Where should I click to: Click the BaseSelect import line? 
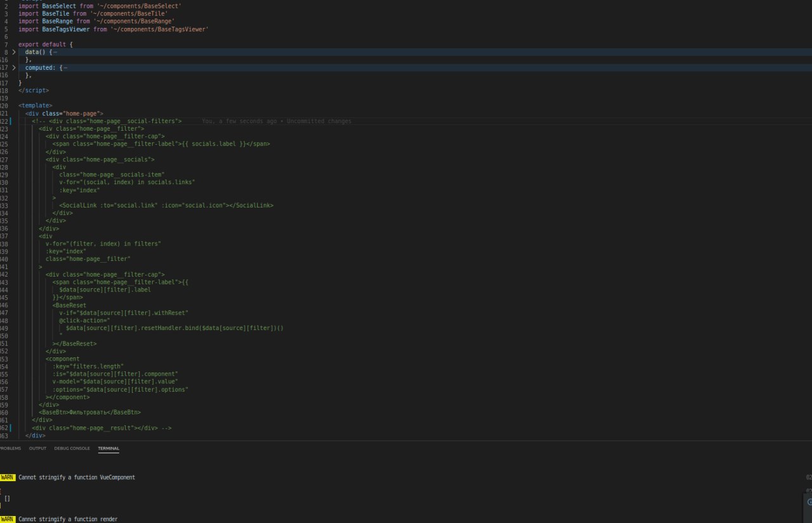pyautogui.click(x=100, y=6)
